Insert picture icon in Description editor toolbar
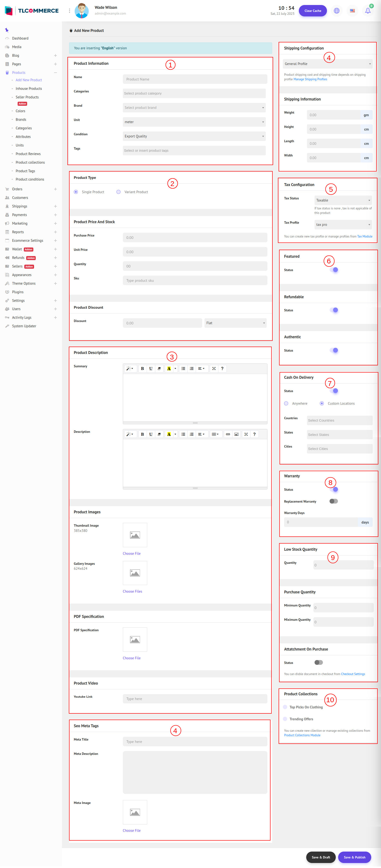 (x=236, y=434)
